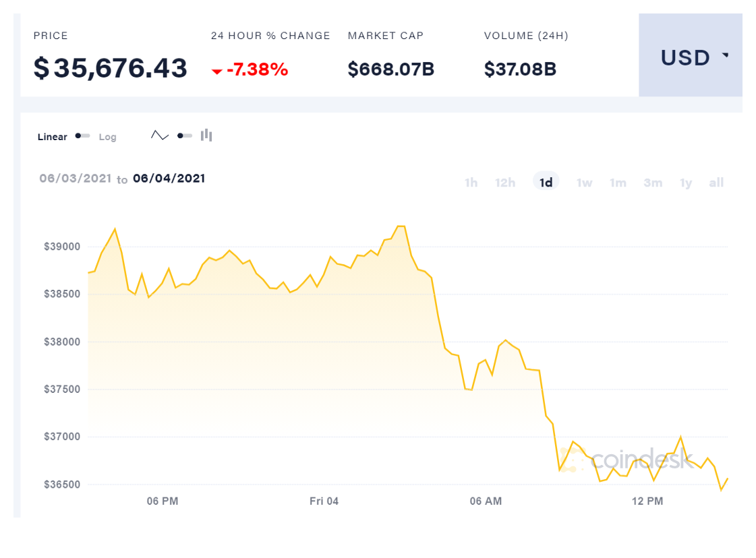
Task: Click the Linear scale label
Action: tap(53, 137)
